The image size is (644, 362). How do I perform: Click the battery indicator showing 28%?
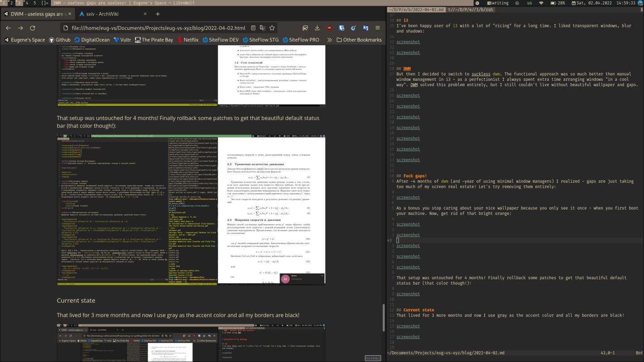(x=558, y=3)
